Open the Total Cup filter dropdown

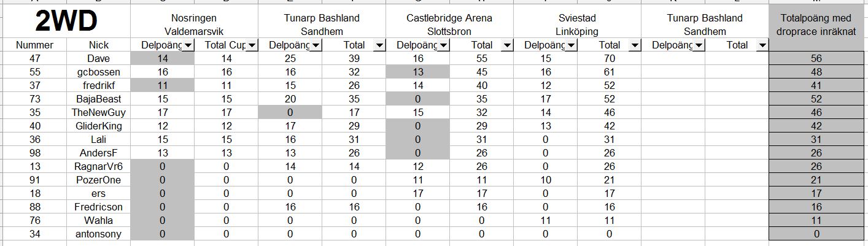pyautogui.click(x=252, y=45)
